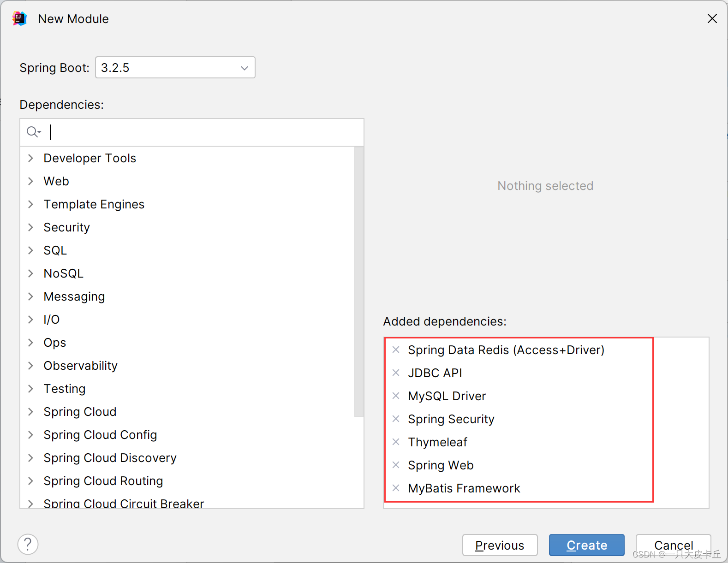The image size is (728, 563).
Task: Select the MySQL Driver added dependency
Action: [447, 396]
